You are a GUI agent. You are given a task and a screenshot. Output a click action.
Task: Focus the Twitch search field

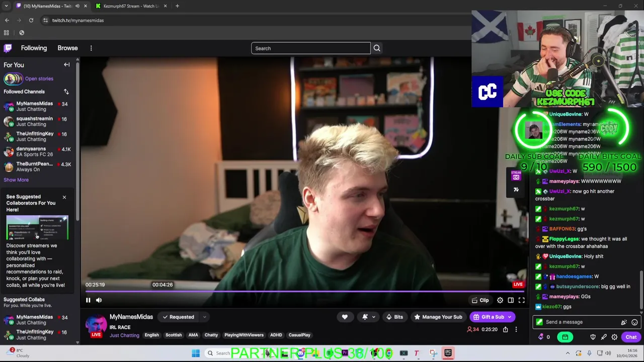(310, 48)
